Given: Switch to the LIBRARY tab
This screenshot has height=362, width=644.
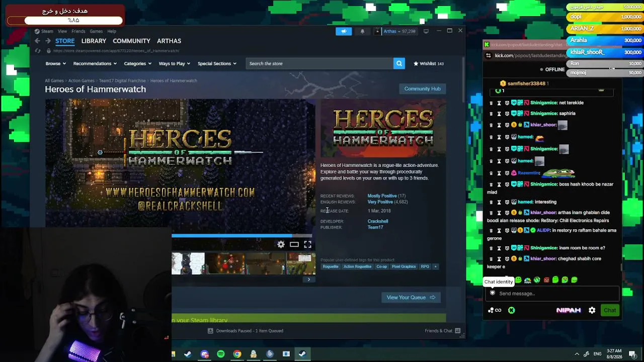Looking at the screenshot, I should 94,41.
